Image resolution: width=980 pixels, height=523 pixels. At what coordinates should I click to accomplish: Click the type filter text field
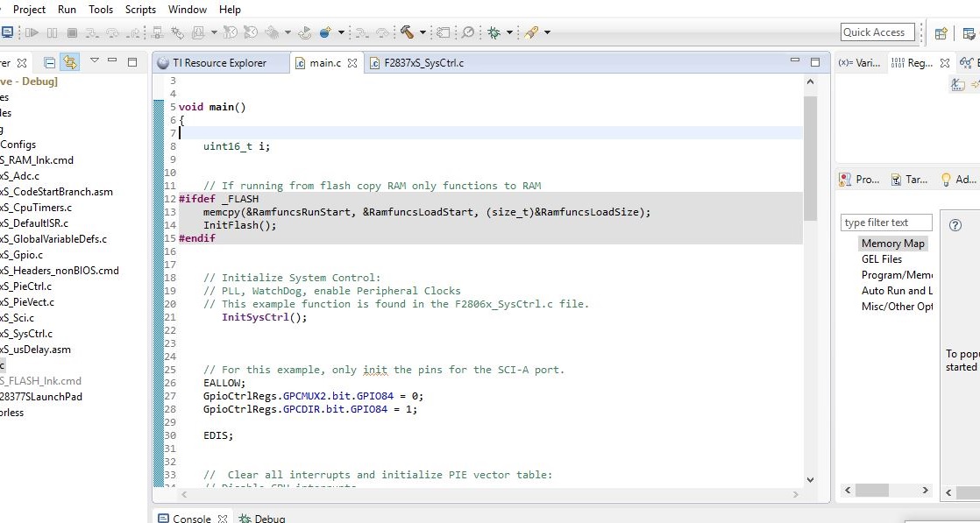click(x=886, y=223)
